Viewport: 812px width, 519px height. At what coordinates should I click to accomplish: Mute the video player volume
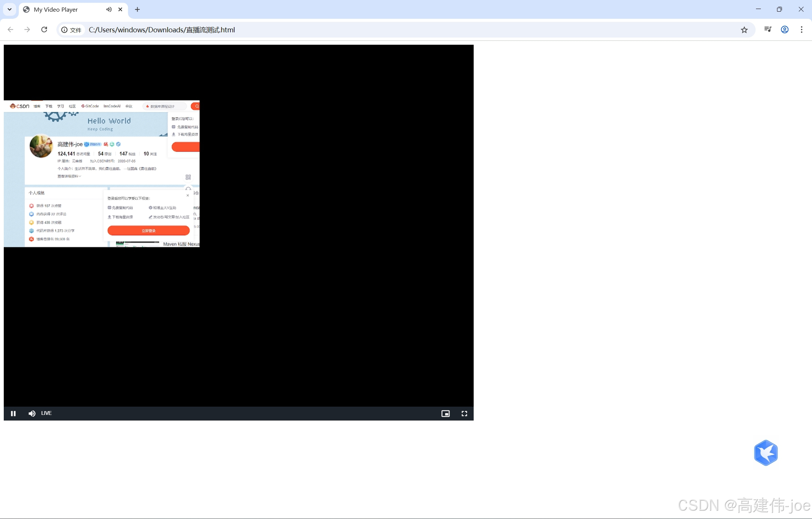(32, 413)
